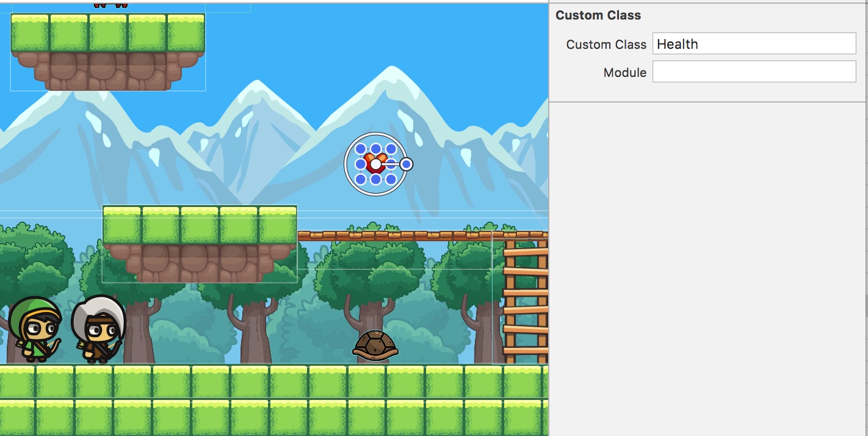Image resolution: width=868 pixels, height=436 pixels.
Task: Select the bottom ground grass tile row
Action: coord(273,418)
